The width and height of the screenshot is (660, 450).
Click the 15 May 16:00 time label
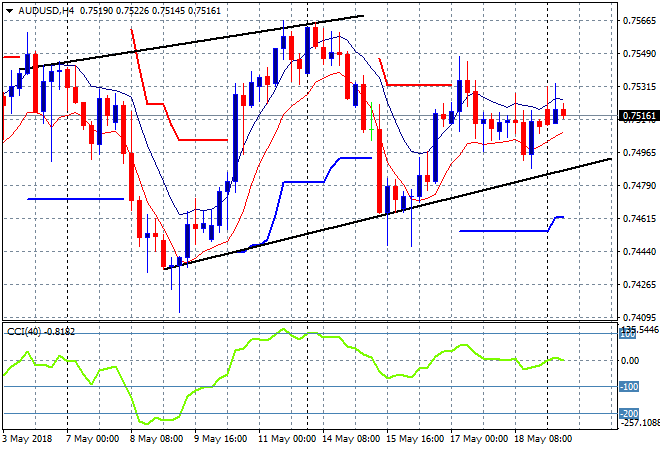click(415, 439)
